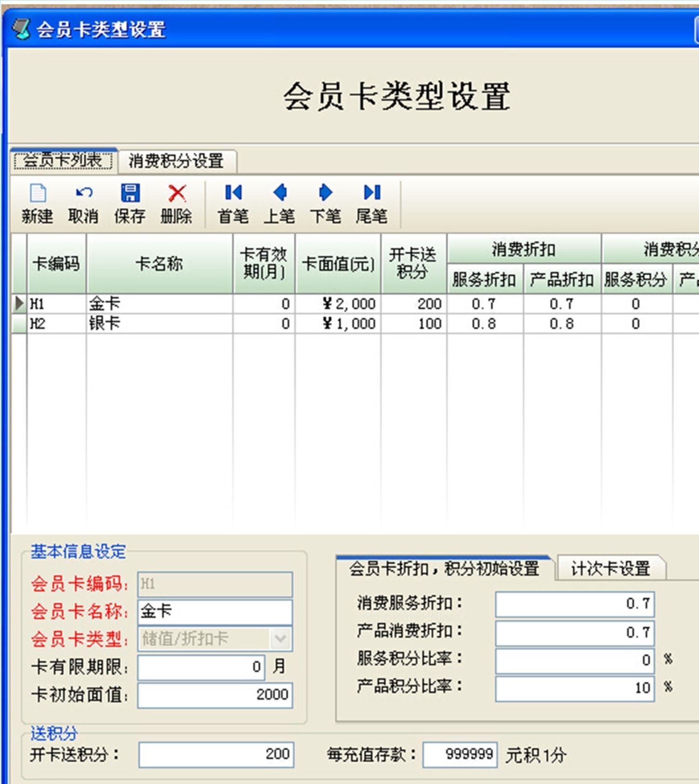
Task: Click the 产品折扣 column header
Action: click(562, 279)
